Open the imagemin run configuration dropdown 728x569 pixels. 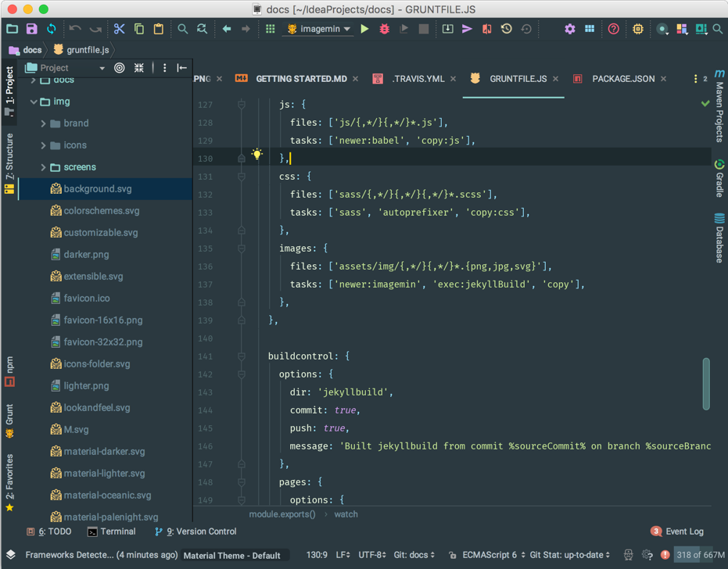pyautogui.click(x=318, y=29)
